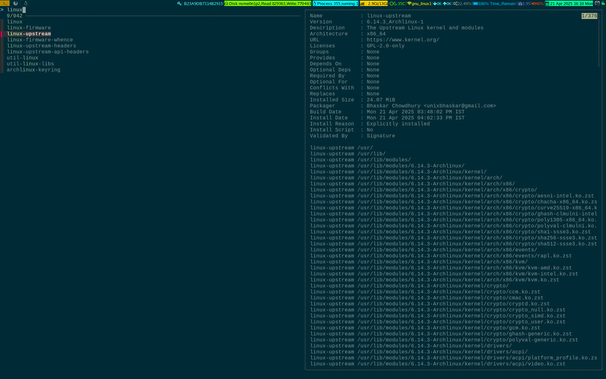Click the search prompt containing 'linux'
The height and width of the screenshot is (379, 606).
tap(15, 10)
